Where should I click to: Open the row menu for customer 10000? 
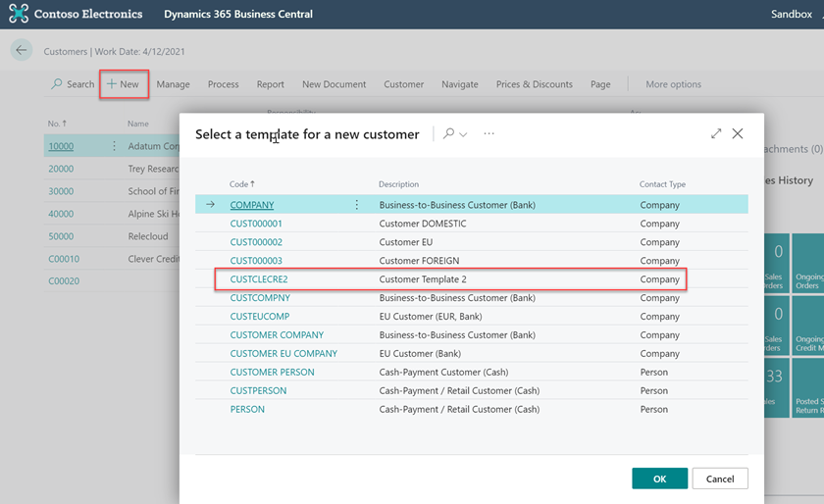(x=114, y=145)
